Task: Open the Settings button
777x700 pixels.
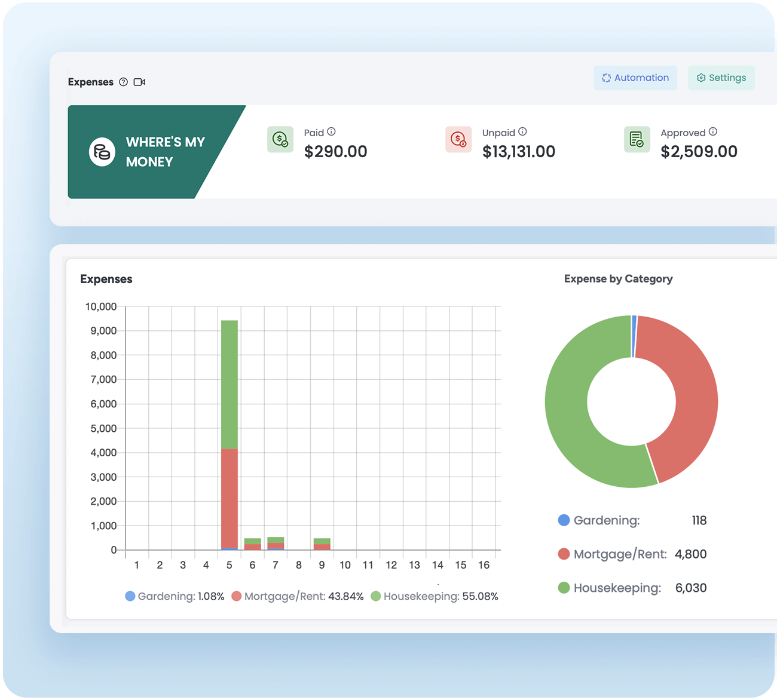Action: point(721,78)
